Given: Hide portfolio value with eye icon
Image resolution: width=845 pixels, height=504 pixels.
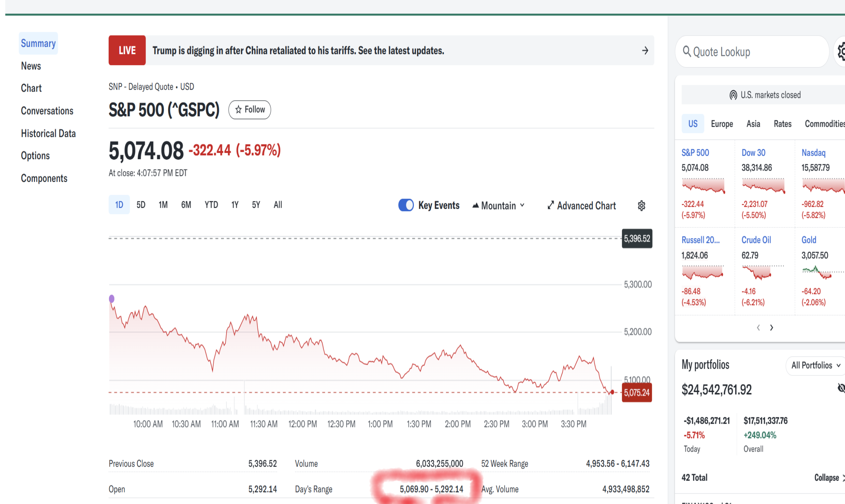Looking at the screenshot, I should (x=841, y=388).
